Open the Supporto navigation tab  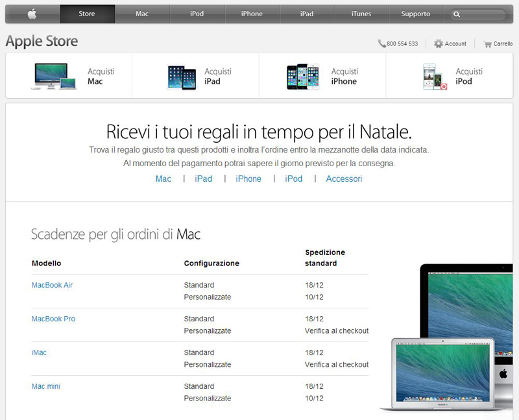click(416, 14)
